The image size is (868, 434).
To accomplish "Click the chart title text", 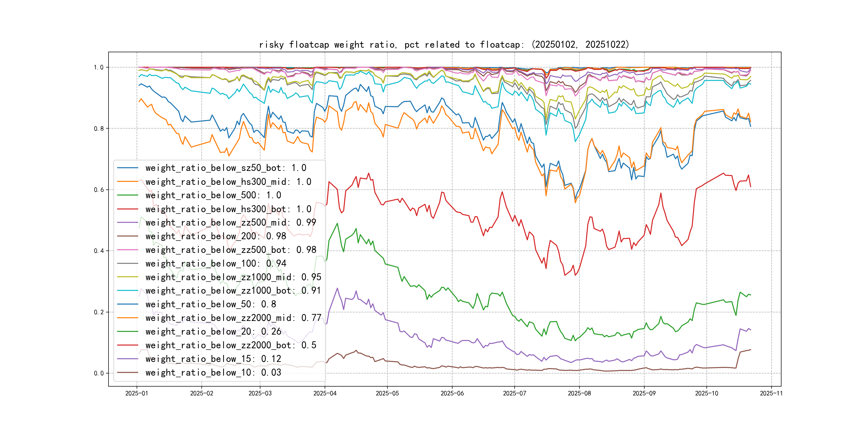I will pos(444,44).
